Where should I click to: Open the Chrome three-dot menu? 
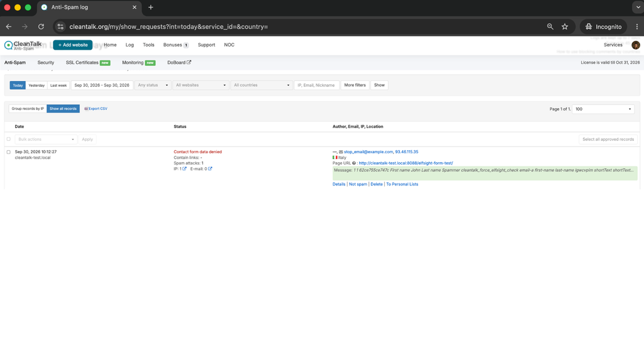click(x=637, y=26)
